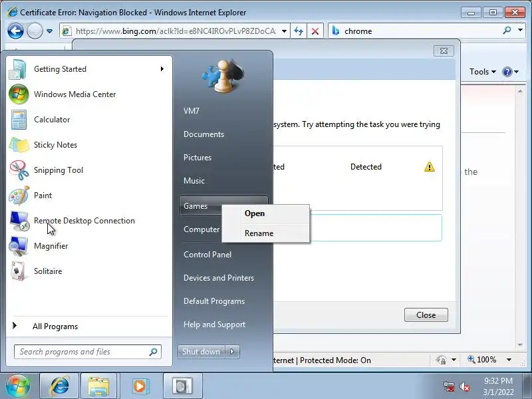
Task: Open the zoom level dropdown arrow
Action: tap(509, 360)
